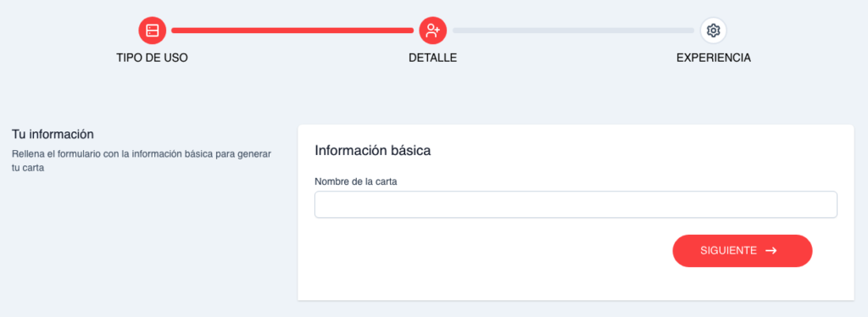Click the gray pending progress bar segment
Image resolution: width=868 pixels, height=317 pixels.
(x=573, y=31)
